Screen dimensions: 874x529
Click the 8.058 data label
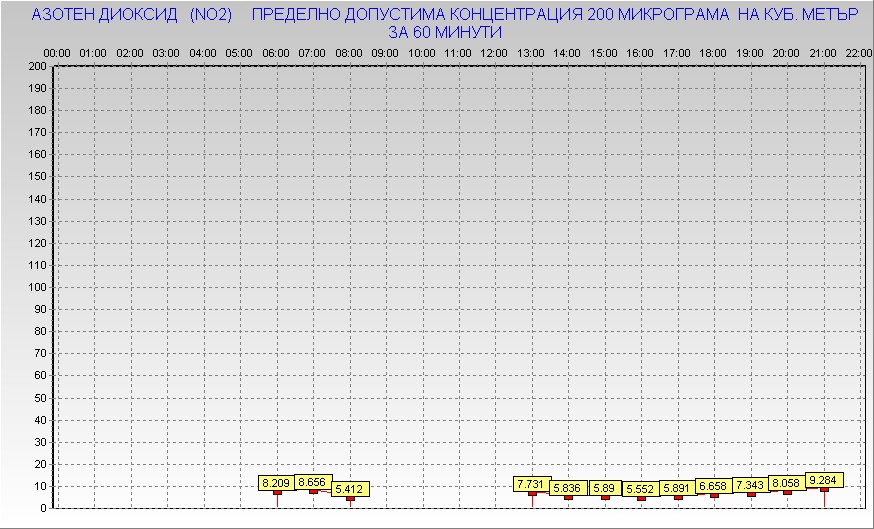(x=787, y=482)
